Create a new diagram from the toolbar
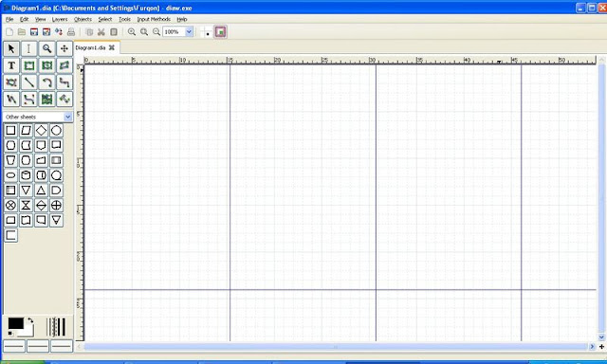This screenshot has height=364, width=607. pyautogui.click(x=9, y=31)
